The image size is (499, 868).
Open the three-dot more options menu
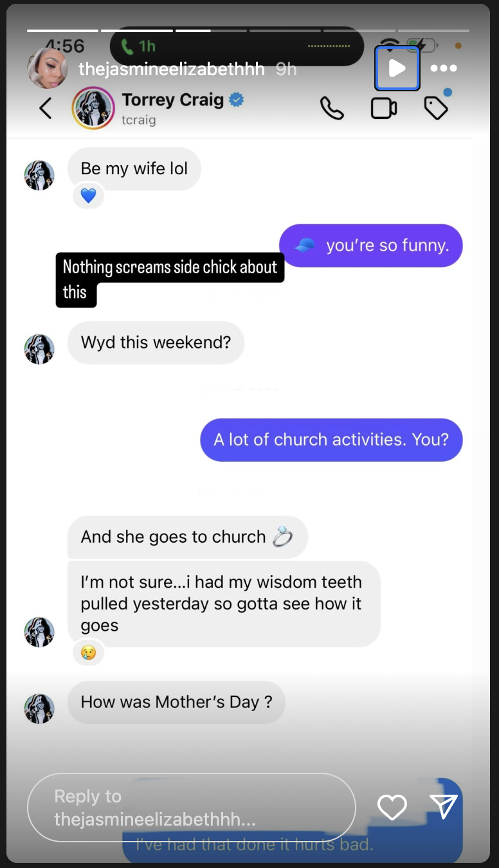443,68
